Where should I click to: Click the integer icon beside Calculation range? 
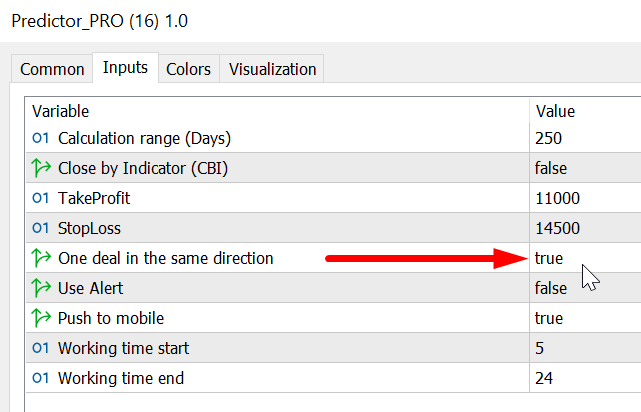41,138
